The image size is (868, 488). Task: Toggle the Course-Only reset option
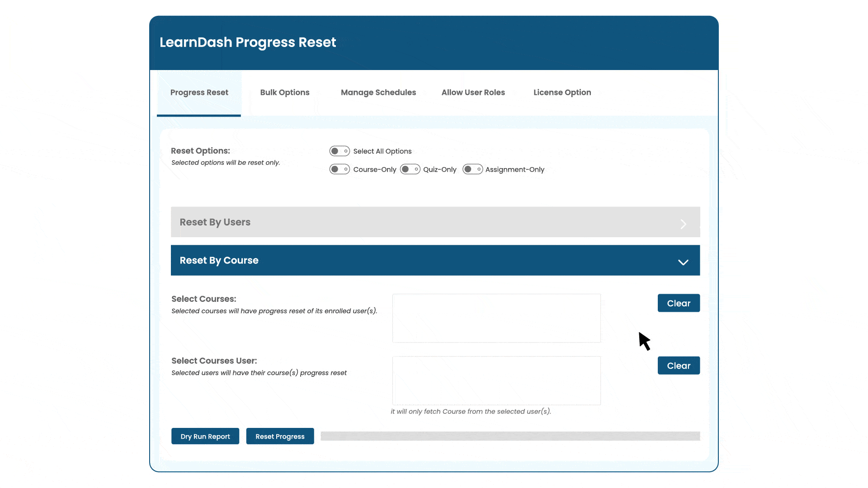(x=339, y=169)
